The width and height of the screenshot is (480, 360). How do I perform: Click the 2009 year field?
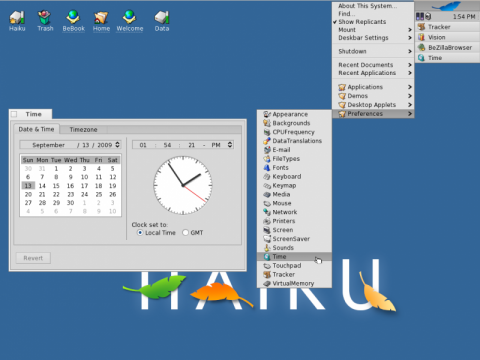click(x=105, y=145)
